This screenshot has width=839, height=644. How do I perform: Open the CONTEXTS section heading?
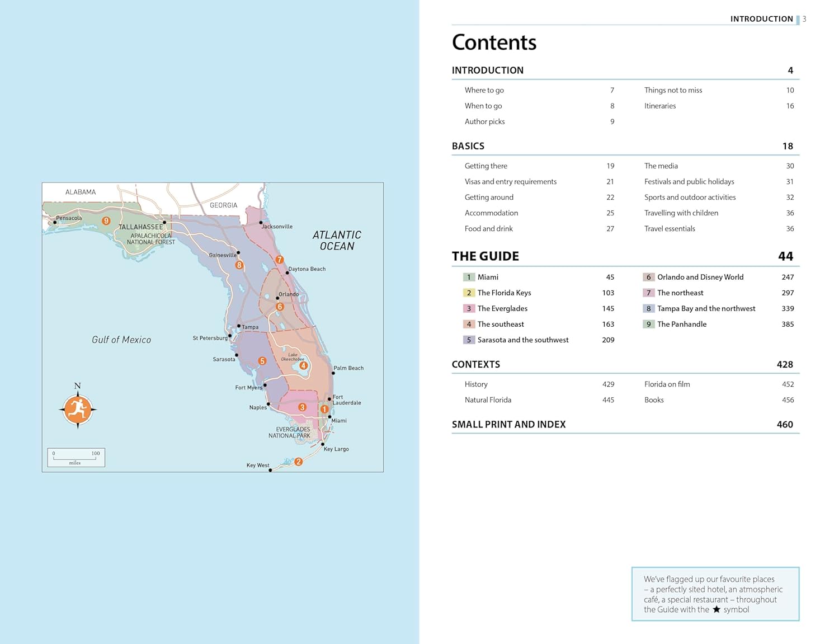coord(475,364)
